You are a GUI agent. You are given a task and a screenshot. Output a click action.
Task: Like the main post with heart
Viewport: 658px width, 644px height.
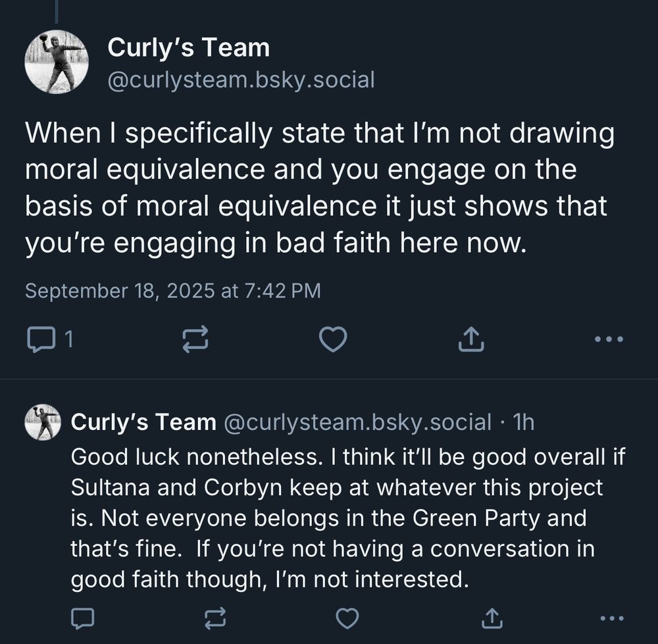[x=333, y=339]
